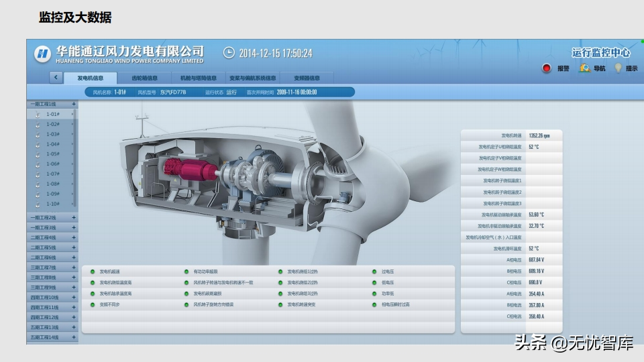The height and width of the screenshot is (362, 644).
Task: Click green status light for 过电压
Action: click(374, 271)
